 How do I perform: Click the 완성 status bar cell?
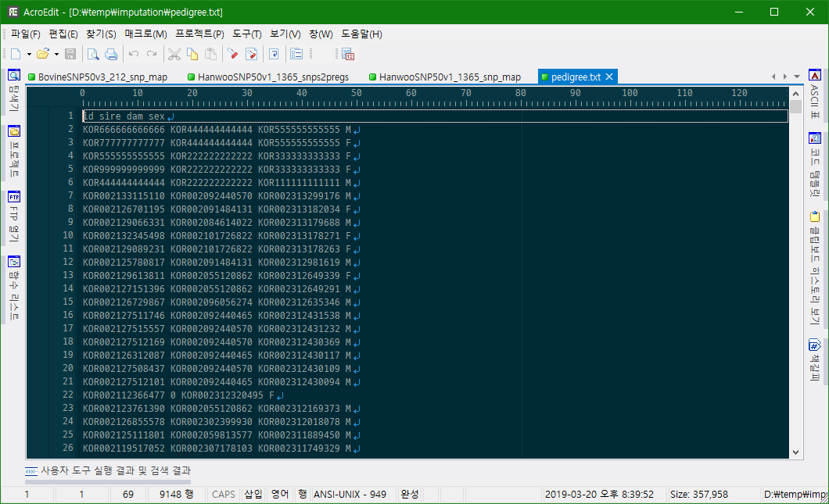410,495
